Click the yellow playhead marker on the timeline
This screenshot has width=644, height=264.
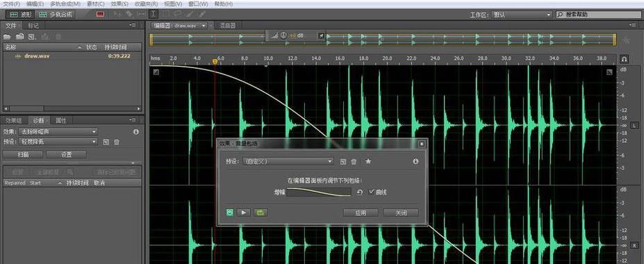215,62
